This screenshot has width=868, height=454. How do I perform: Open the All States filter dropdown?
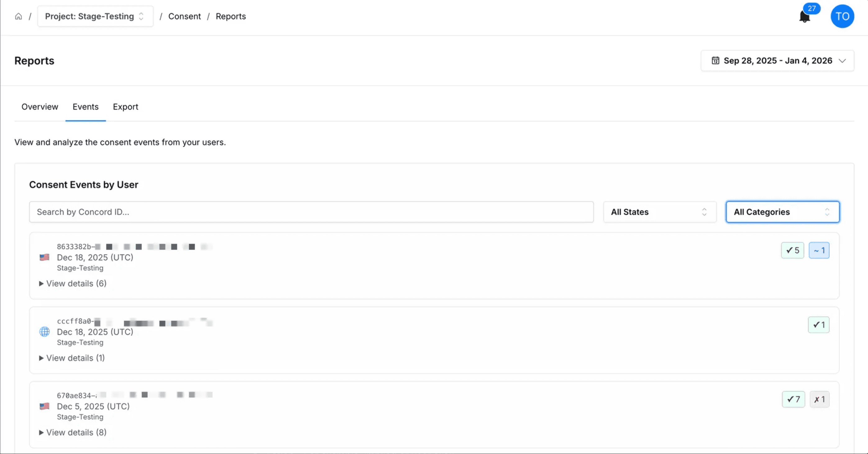[660, 212]
